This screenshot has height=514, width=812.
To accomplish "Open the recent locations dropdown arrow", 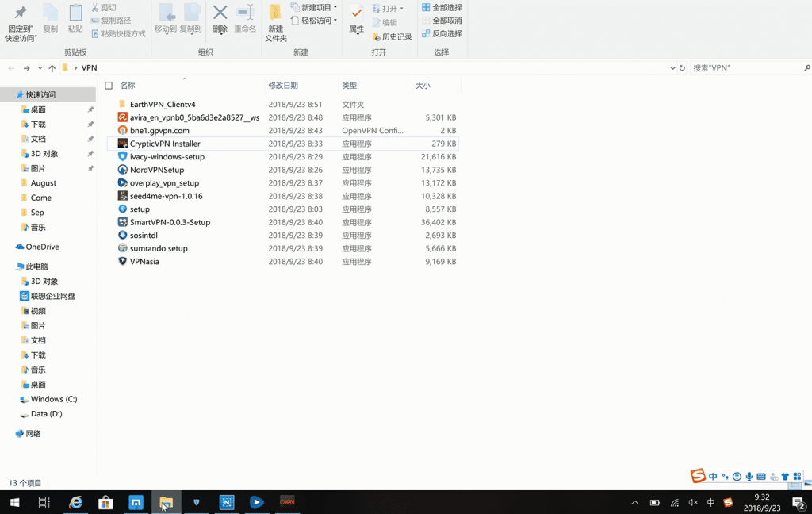I will [x=40, y=68].
